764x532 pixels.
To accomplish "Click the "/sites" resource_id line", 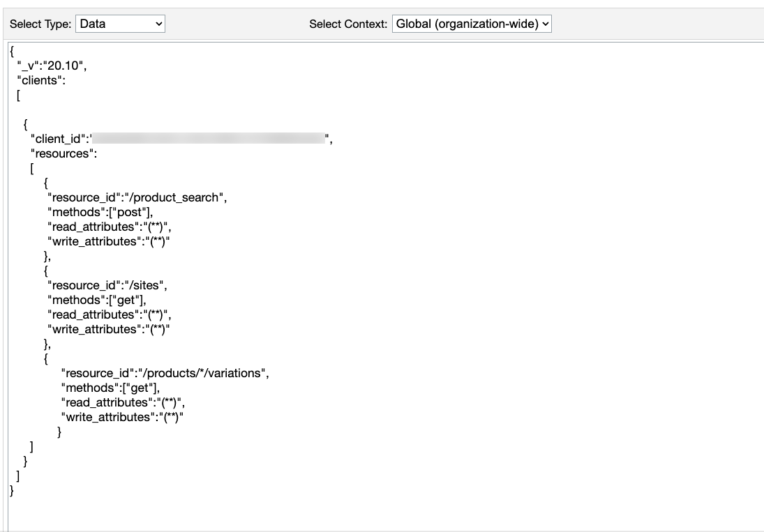I will [107, 285].
